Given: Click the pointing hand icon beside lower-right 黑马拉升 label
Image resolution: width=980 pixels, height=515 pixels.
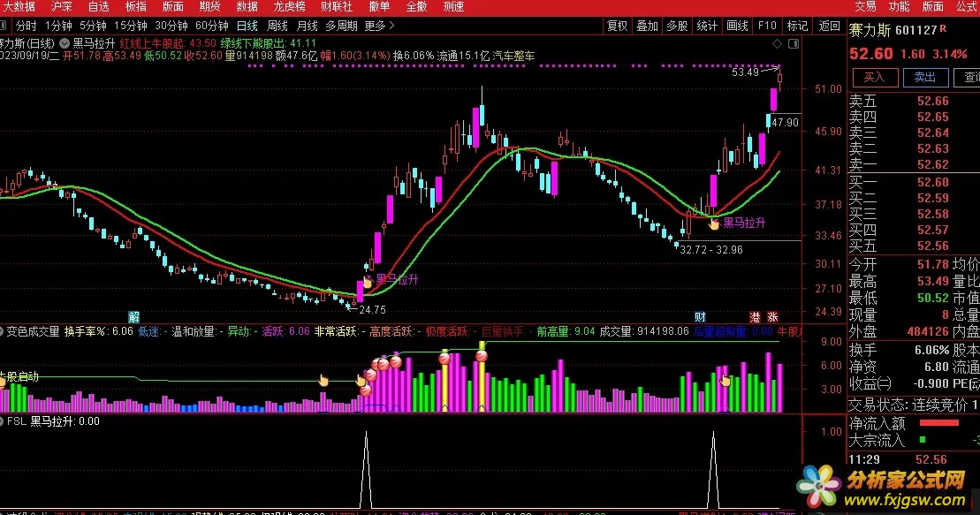Looking at the screenshot, I should click(714, 223).
